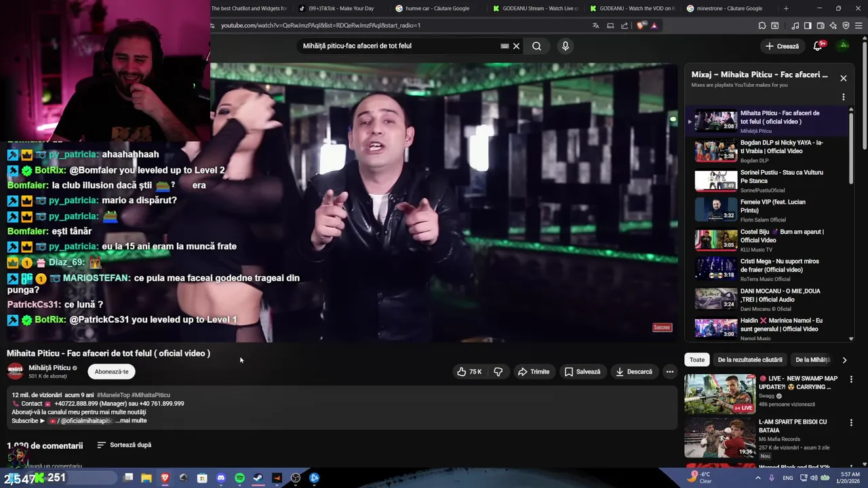
Task: Select the Toate filter chip
Action: point(697,360)
